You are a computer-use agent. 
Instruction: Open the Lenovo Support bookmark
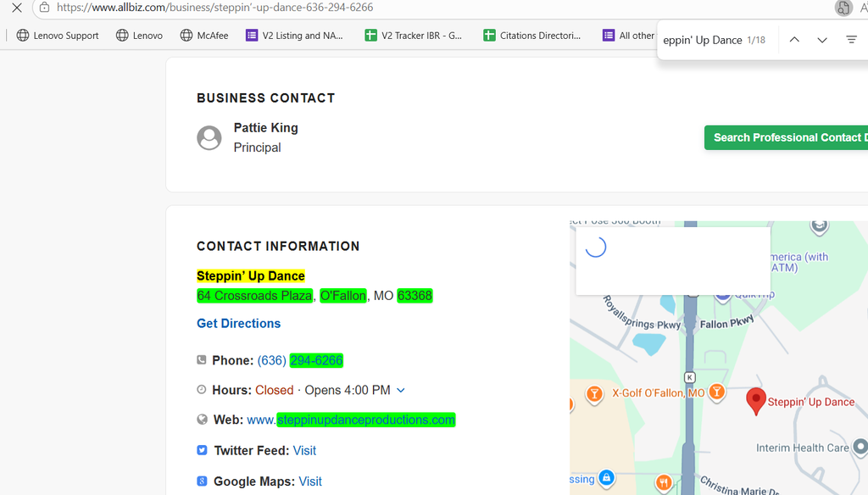coord(58,36)
